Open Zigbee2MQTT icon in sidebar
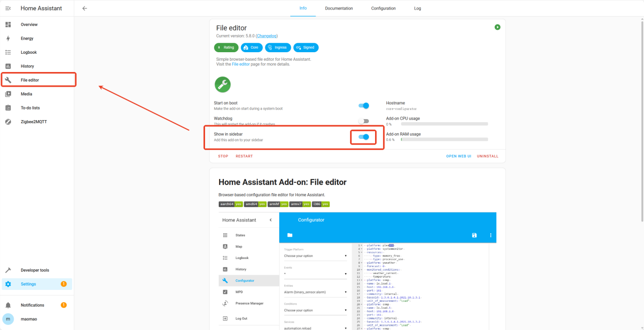 click(x=8, y=122)
